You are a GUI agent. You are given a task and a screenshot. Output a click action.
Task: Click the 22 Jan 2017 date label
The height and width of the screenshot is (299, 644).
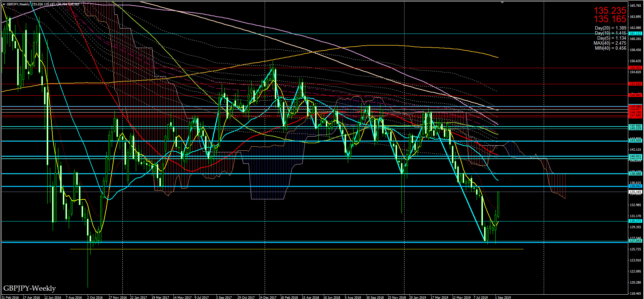coord(139,297)
